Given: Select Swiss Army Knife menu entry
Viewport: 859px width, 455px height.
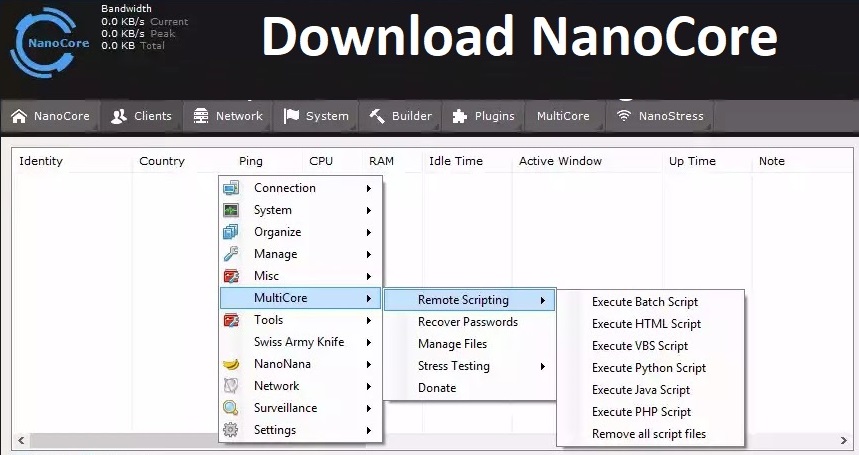Looking at the screenshot, I should 300,342.
